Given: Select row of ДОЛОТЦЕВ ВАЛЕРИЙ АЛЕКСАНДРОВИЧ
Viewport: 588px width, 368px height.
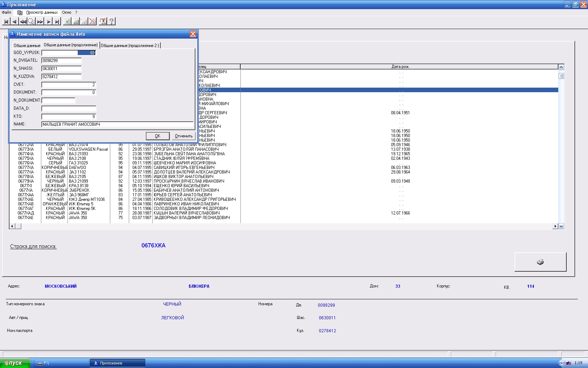Looking at the screenshot, I should (x=283, y=172).
